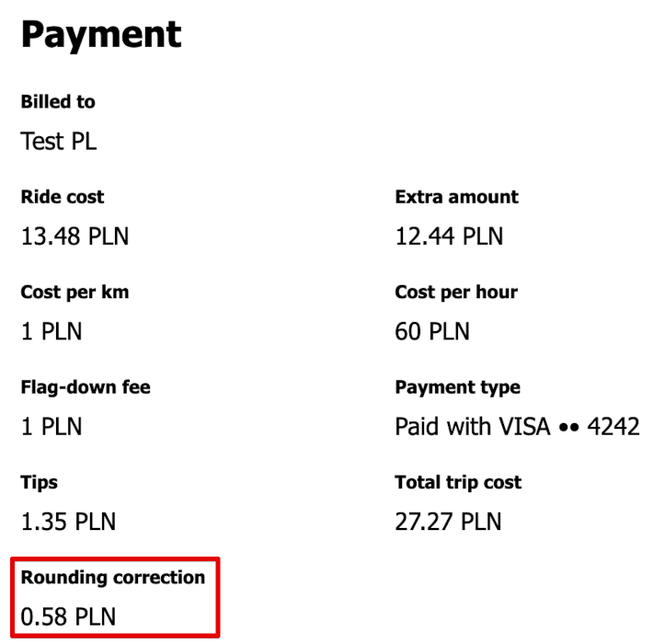Click the 1.35 PLN tips value
Viewport: 665px width, 644px height.
pos(68,522)
